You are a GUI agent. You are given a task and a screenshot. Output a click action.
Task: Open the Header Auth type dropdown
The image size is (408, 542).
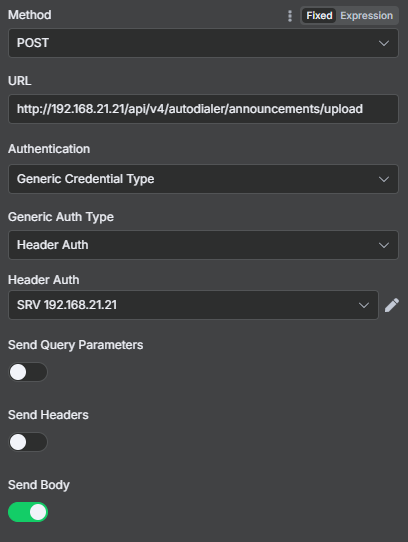[203, 245]
